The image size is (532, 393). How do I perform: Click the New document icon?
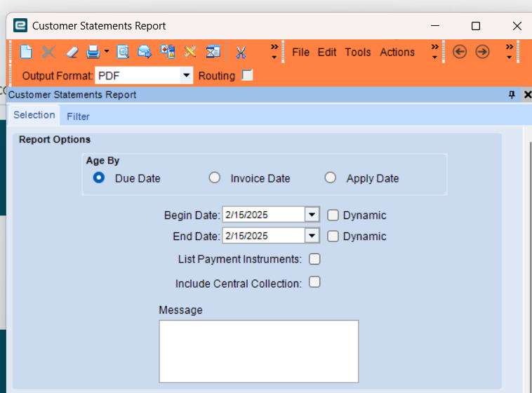tap(26, 52)
